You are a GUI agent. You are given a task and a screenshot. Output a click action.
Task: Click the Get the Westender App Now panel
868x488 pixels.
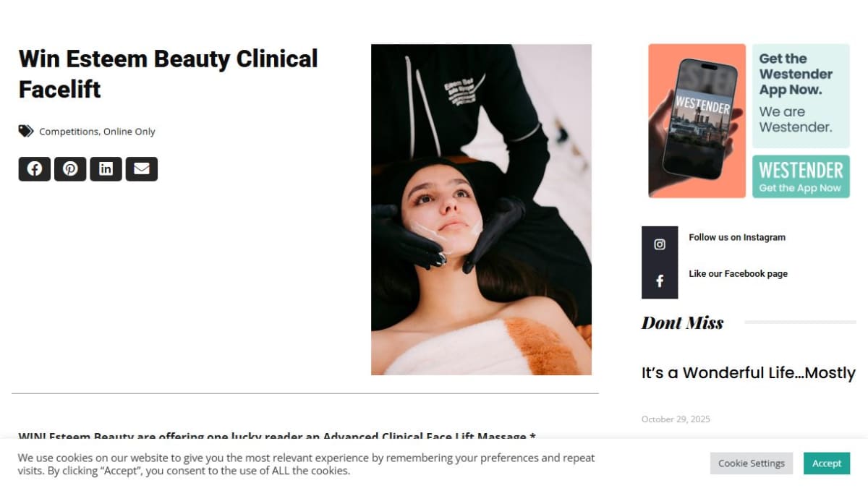[x=801, y=96]
